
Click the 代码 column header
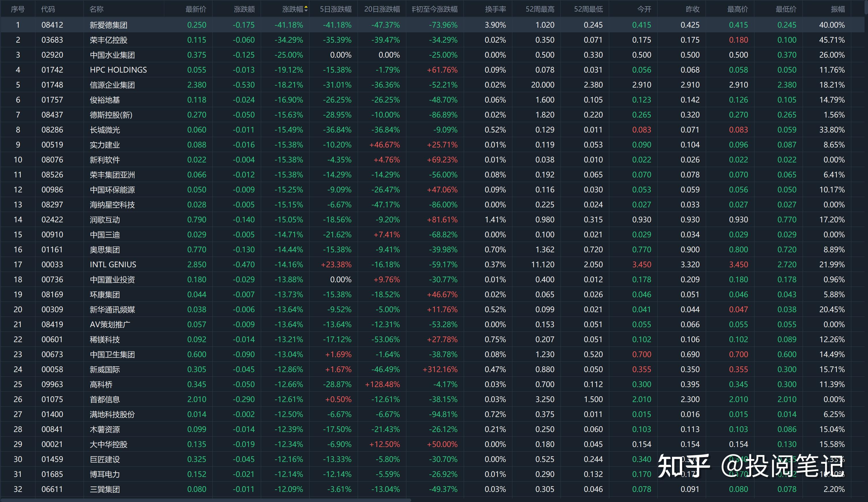pyautogui.click(x=48, y=9)
